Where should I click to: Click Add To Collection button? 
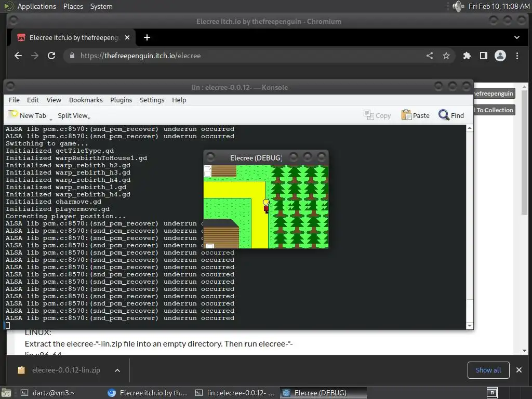tap(494, 110)
